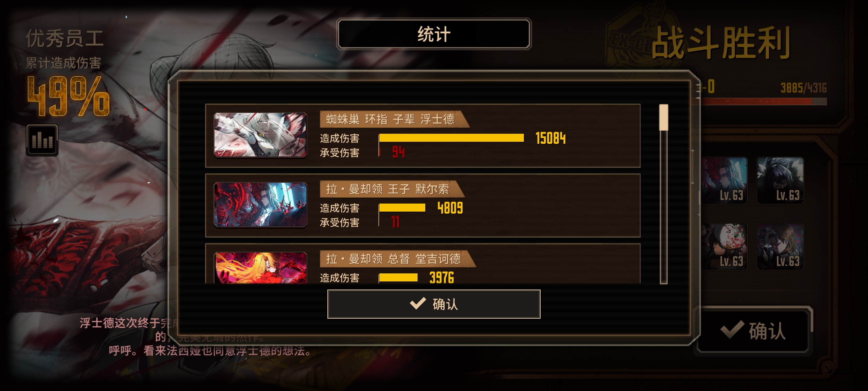Click the 拉·曼却领 王子 默尔索 name label
The height and width of the screenshot is (391, 868).
[x=387, y=189]
